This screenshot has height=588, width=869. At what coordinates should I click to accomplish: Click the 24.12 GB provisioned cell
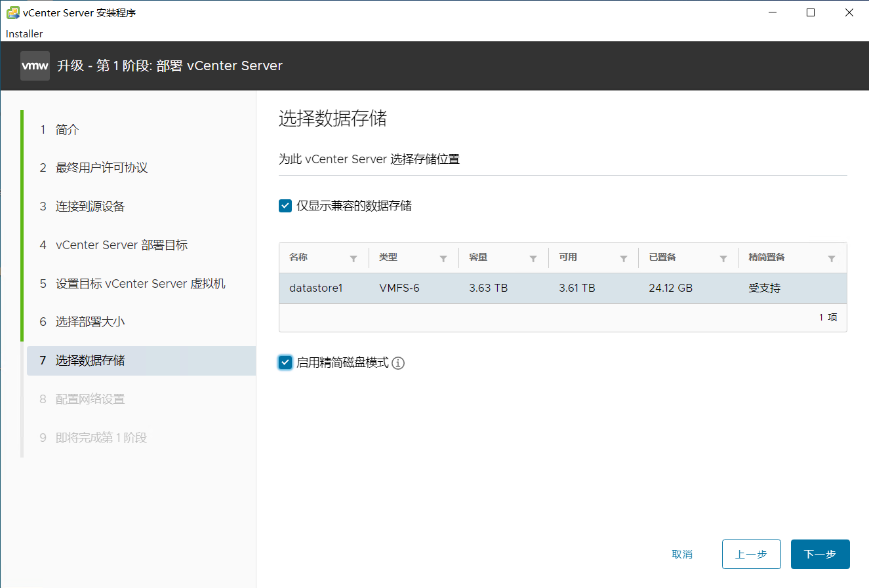tap(671, 288)
